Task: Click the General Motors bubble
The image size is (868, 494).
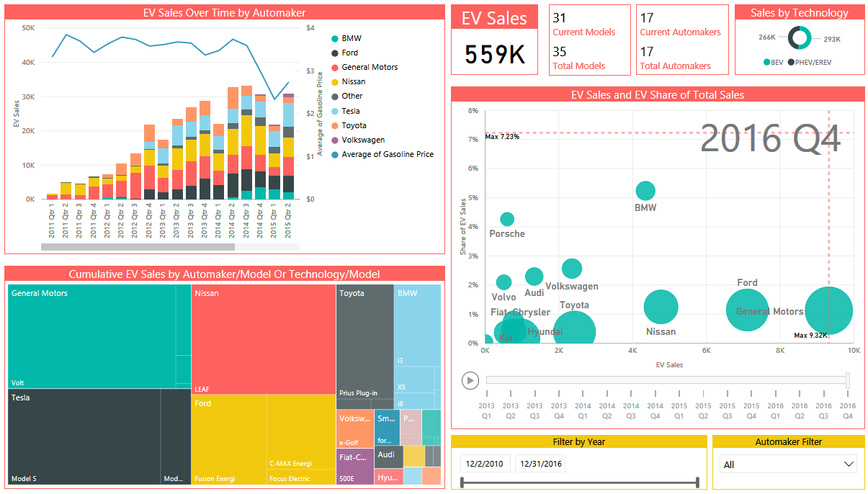Action: 828,310
